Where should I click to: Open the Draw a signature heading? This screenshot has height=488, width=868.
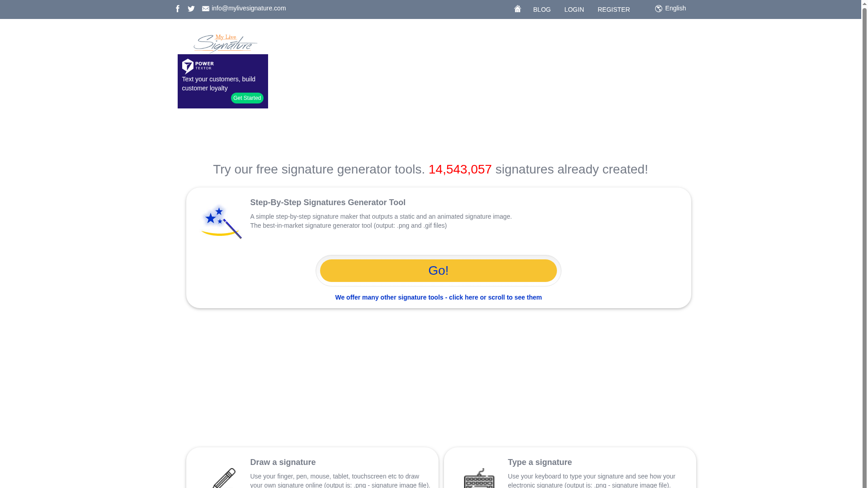pyautogui.click(x=283, y=462)
